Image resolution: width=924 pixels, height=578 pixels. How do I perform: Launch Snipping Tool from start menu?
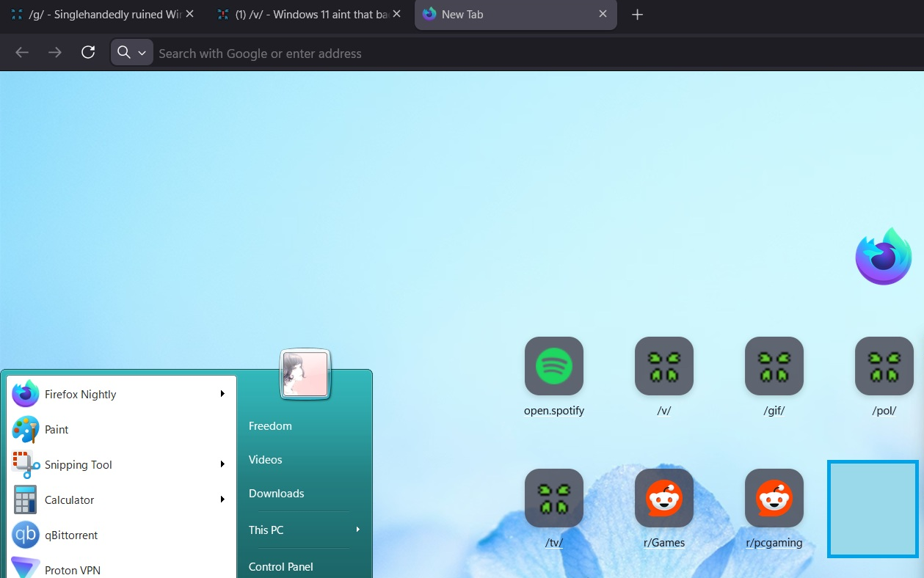pyautogui.click(x=122, y=464)
